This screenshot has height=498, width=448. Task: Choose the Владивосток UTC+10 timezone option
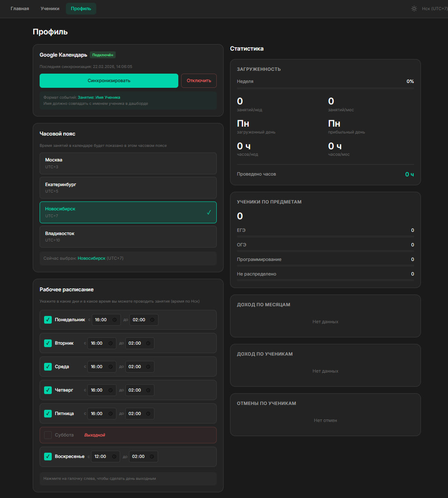point(128,237)
